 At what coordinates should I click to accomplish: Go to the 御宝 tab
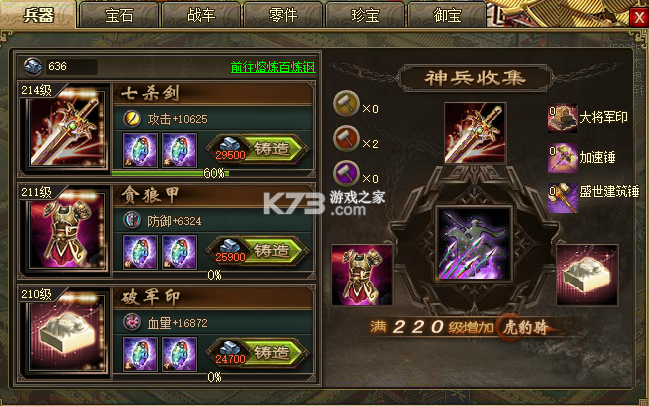(x=447, y=15)
